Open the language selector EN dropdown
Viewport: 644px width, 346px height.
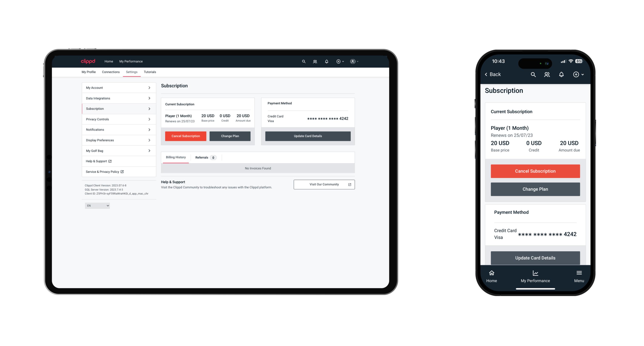97,205
